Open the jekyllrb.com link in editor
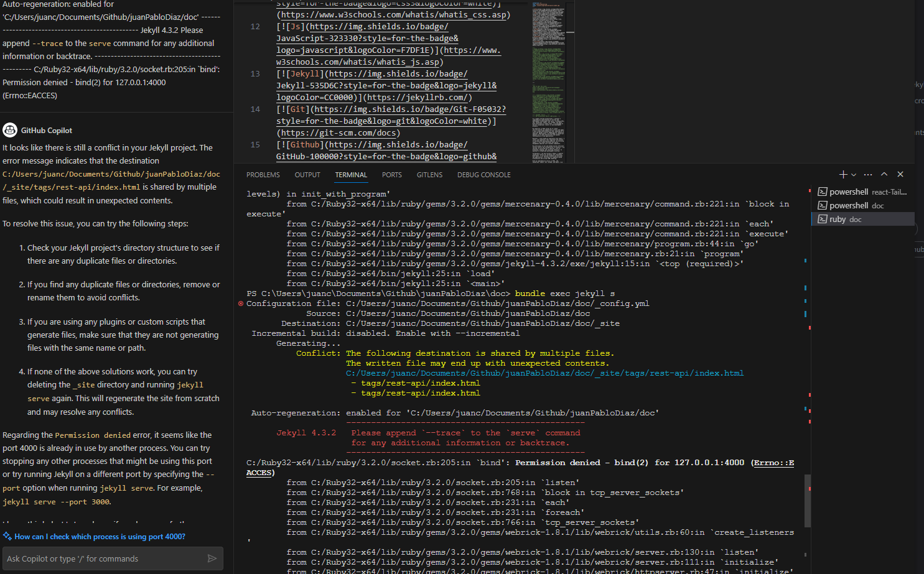This screenshot has height=574, width=924. pos(417,98)
